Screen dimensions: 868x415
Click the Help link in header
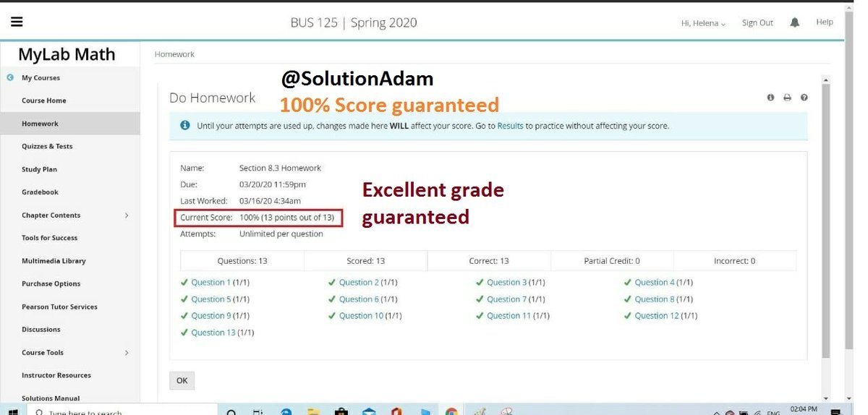coord(825,22)
